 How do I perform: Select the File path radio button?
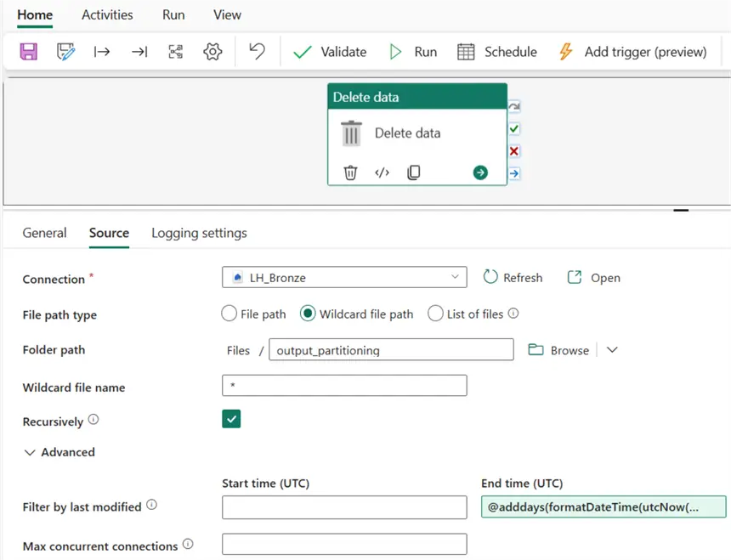229,314
